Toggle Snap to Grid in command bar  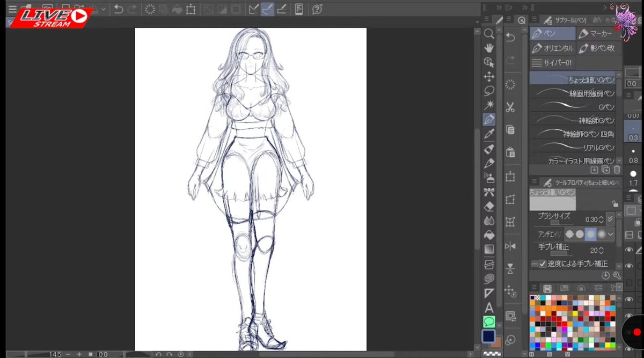(281, 9)
